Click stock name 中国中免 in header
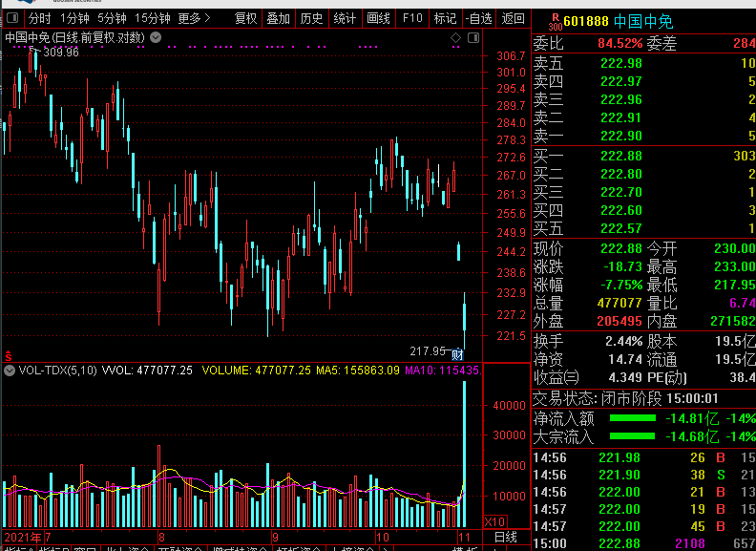Image resolution: width=756 pixels, height=551 pixels. tap(643, 21)
